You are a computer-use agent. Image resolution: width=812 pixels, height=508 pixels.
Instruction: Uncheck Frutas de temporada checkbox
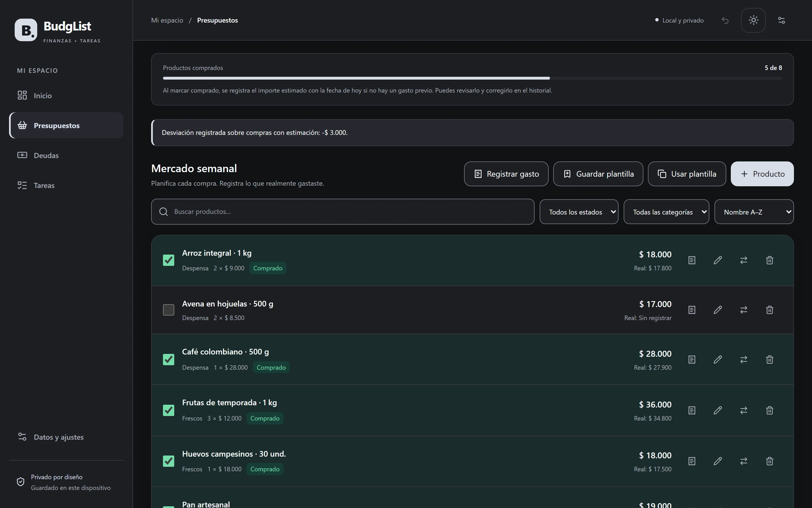pyautogui.click(x=168, y=410)
